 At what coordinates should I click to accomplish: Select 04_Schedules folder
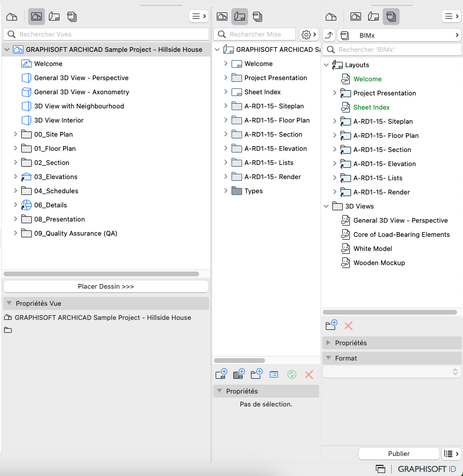pyautogui.click(x=56, y=191)
